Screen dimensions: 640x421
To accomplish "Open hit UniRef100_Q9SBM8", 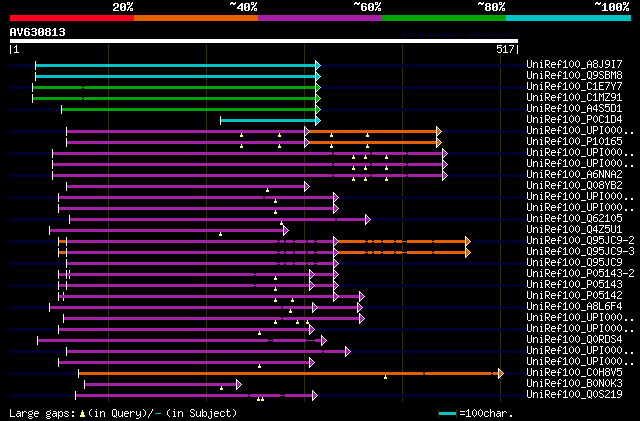I will pyautogui.click(x=574, y=75).
